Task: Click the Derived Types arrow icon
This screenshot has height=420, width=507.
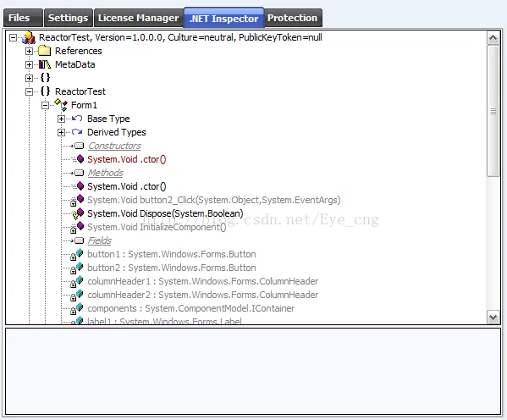Action: [x=77, y=132]
